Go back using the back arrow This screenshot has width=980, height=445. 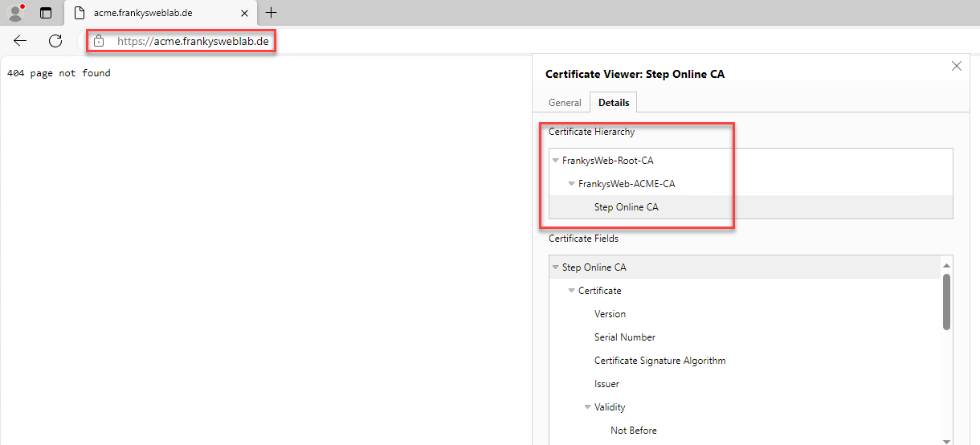pos(20,41)
